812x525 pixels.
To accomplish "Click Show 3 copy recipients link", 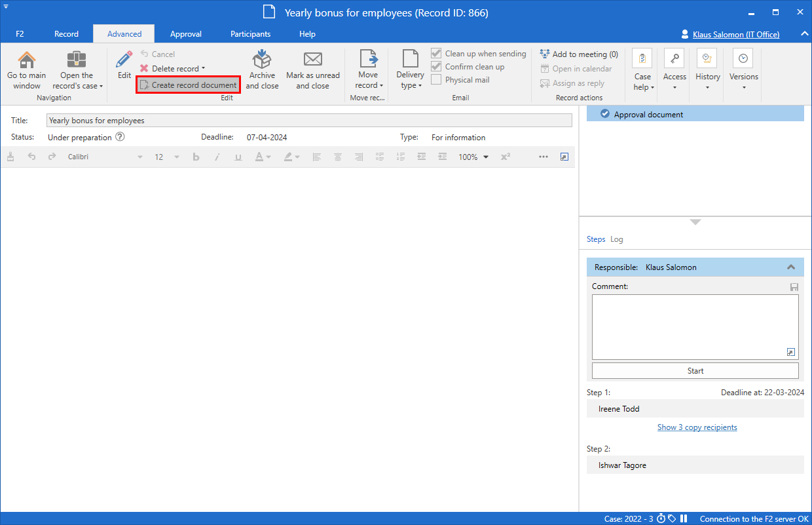I will click(697, 427).
